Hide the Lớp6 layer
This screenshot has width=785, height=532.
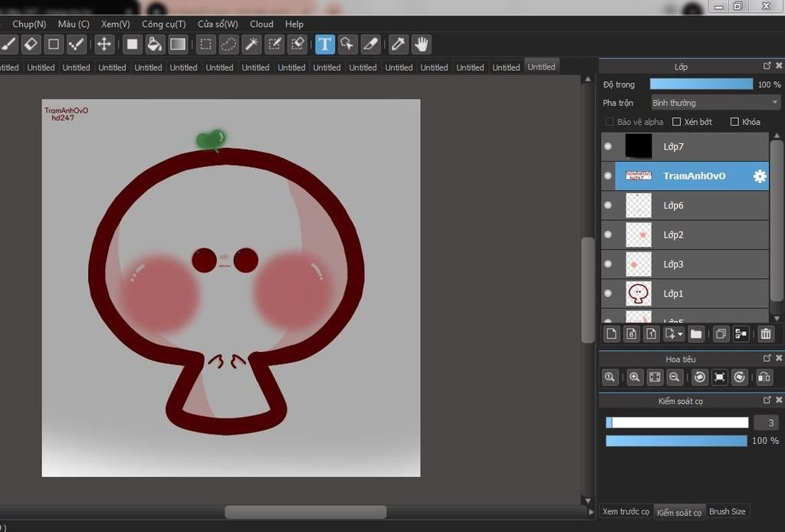point(608,205)
